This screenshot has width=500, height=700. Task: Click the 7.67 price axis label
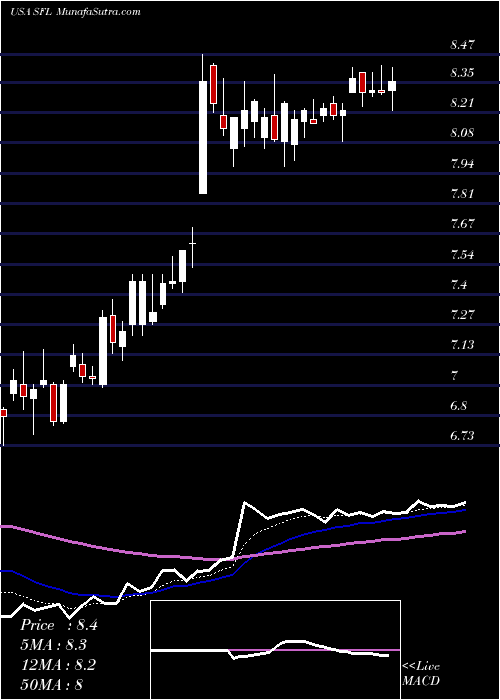click(463, 224)
